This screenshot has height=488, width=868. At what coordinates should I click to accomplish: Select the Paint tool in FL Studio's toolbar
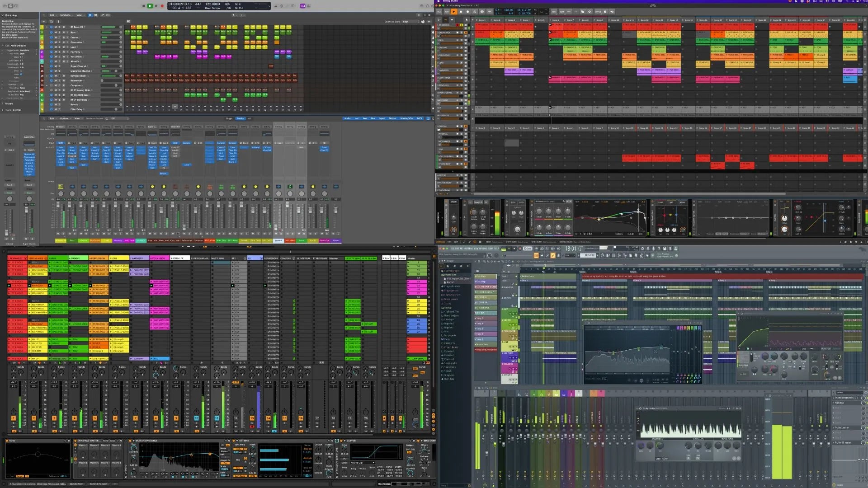[553, 255]
